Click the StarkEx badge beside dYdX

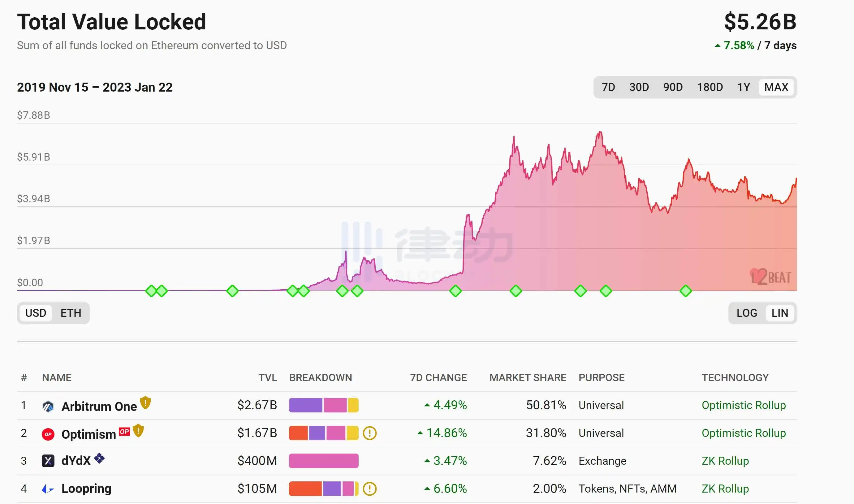(x=99, y=458)
